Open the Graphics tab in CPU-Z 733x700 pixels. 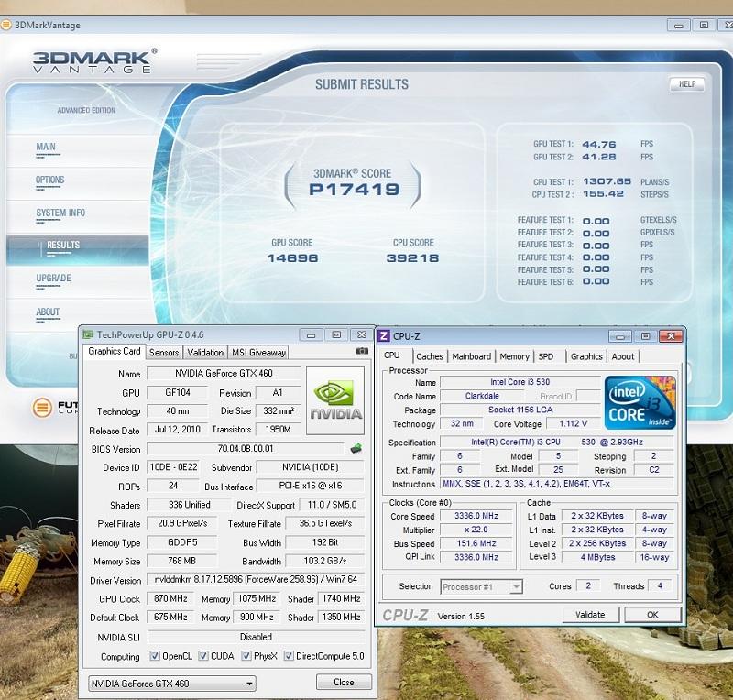586,356
